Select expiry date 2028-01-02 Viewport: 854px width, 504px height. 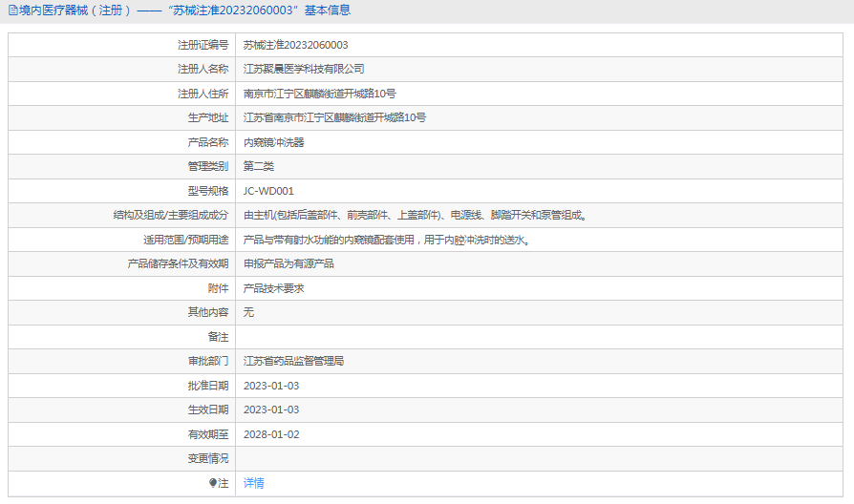[271, 434]
